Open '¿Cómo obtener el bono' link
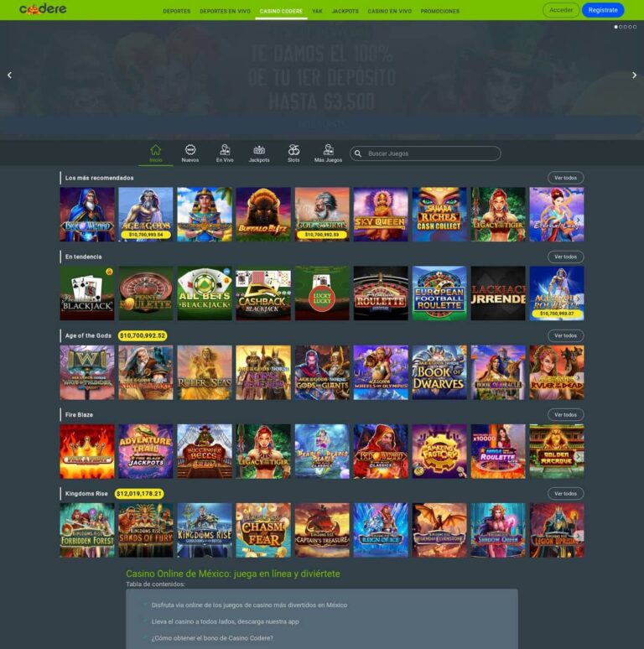Image resolution: width=644 pixels, height=649 pixels. 212,638
